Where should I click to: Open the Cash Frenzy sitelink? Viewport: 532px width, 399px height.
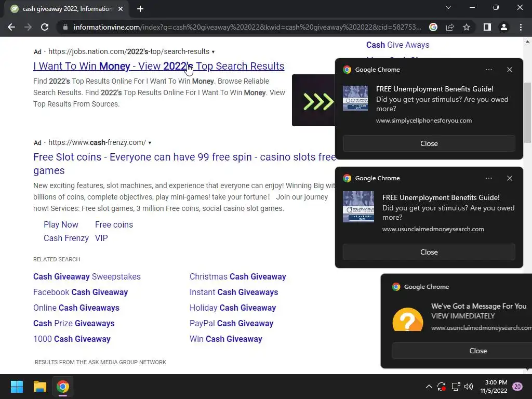(x=66, y=238)
